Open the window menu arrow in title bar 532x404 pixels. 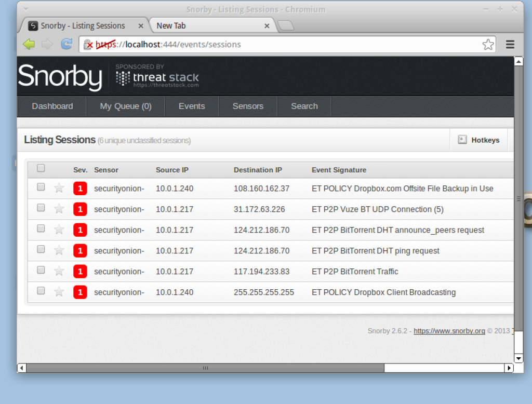tap(26, 9)
